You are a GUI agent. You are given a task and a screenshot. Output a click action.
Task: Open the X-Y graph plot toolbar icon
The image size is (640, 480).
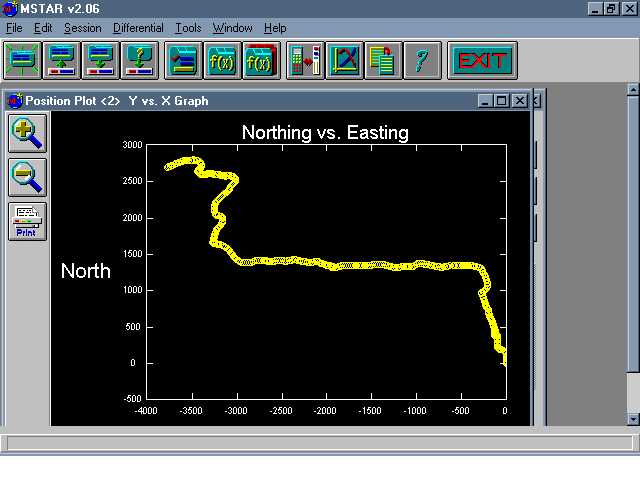coord(344,60)
